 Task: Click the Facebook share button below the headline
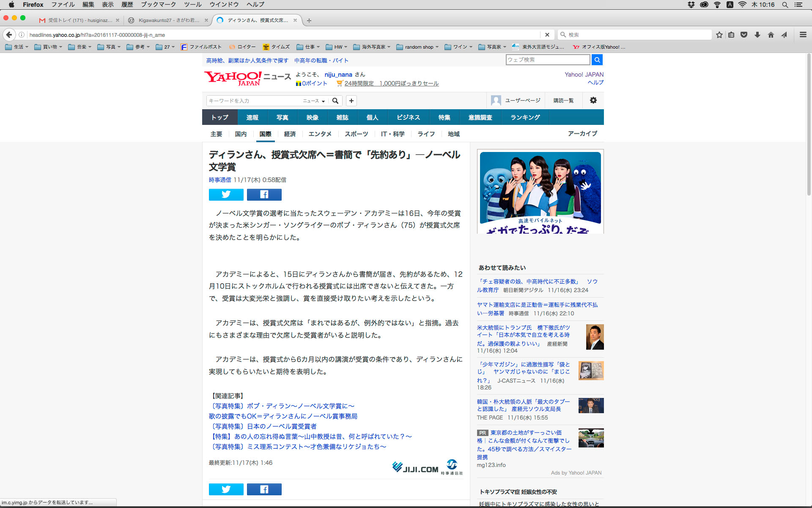tap(264, 194)
